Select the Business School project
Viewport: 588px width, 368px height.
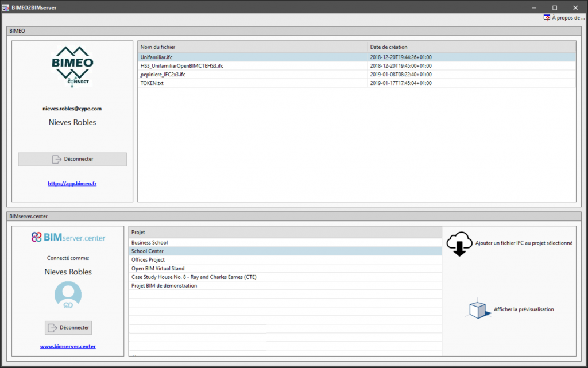click(285, 242)
